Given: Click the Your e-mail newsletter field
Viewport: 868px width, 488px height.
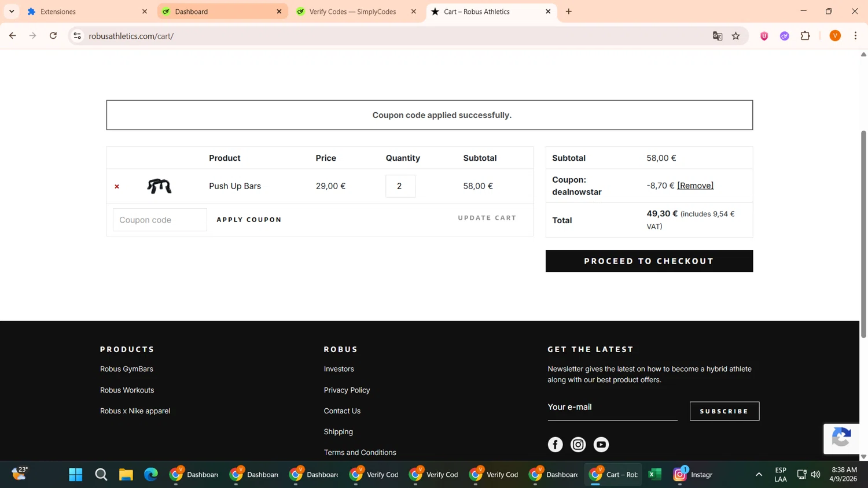Looking at the screenshot, I should 612,408.
